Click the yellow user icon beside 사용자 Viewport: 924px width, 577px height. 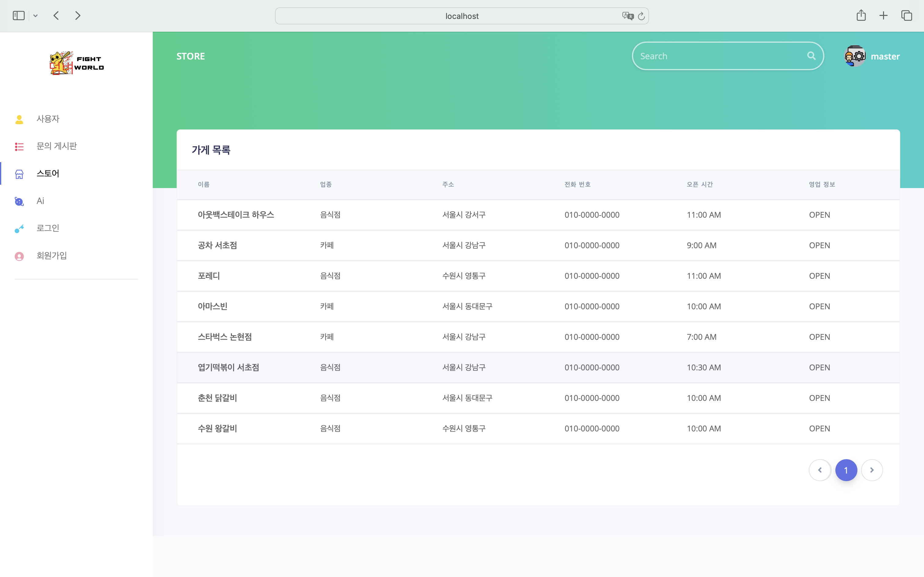19,119
